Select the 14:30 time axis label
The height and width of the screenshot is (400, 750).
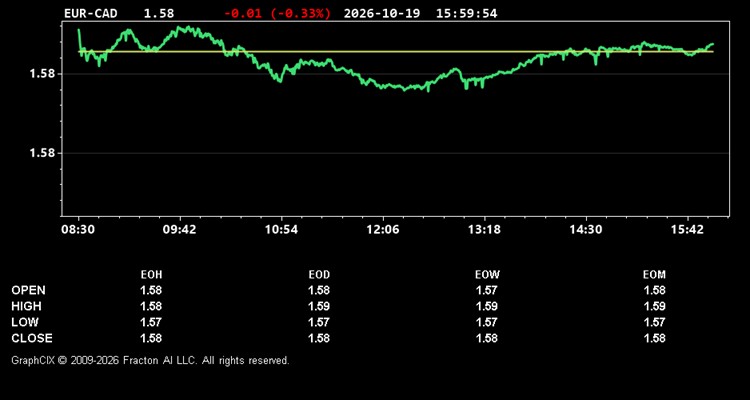[585, 230]
